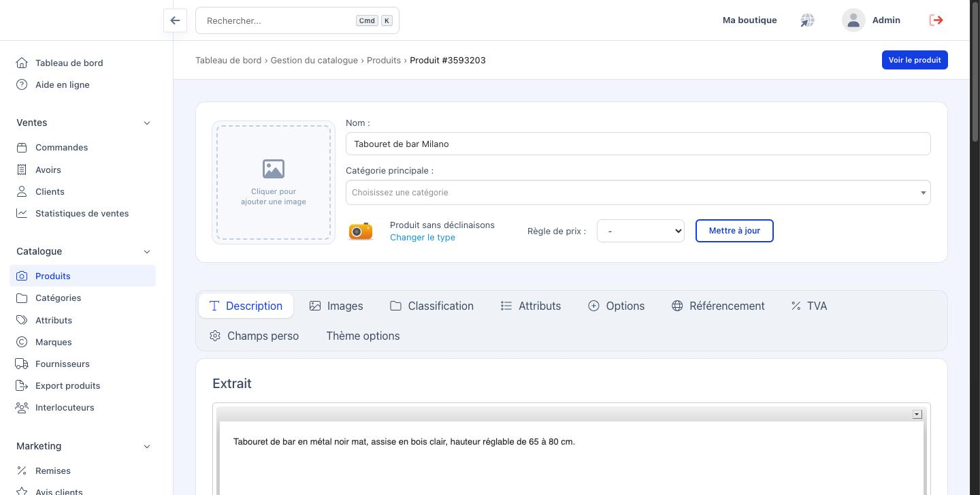The height and width of the screenshot is (495, 980).
Task: Click the add image upload area
Action: pyautogui.click(x=274, y=182)
